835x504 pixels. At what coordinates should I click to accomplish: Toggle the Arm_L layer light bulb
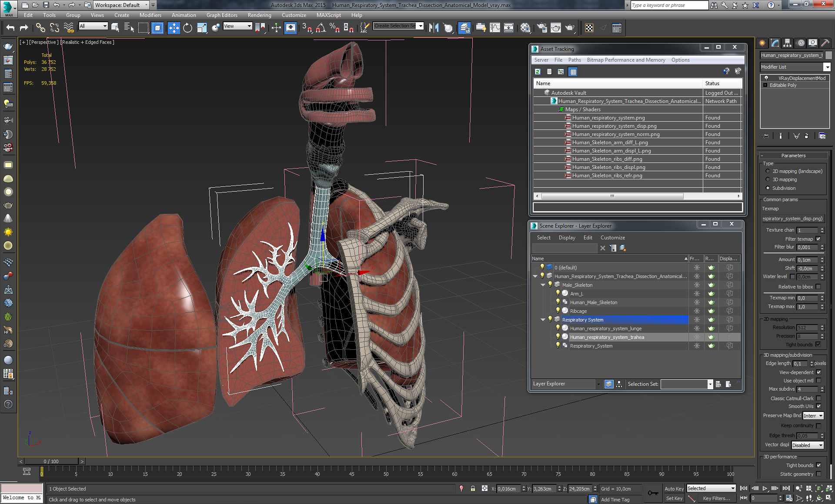[x=558, y=294]
